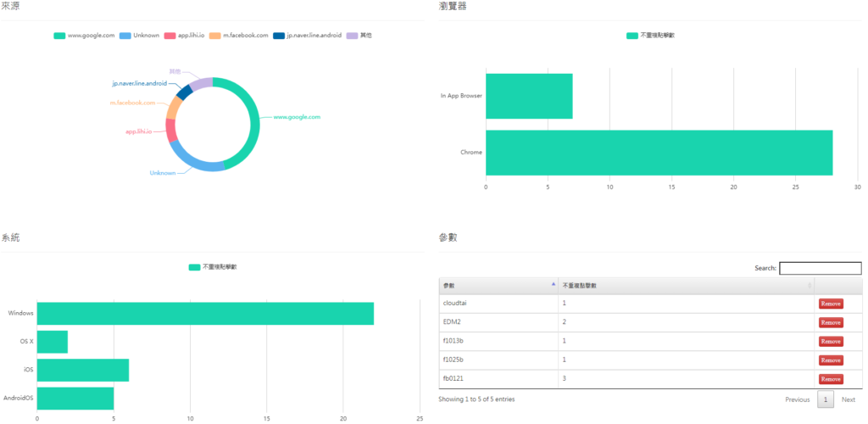The width and height of the screenshot is (868, 424).
Task: Remove the cloudtai parameter row
Action: (830, 304)
